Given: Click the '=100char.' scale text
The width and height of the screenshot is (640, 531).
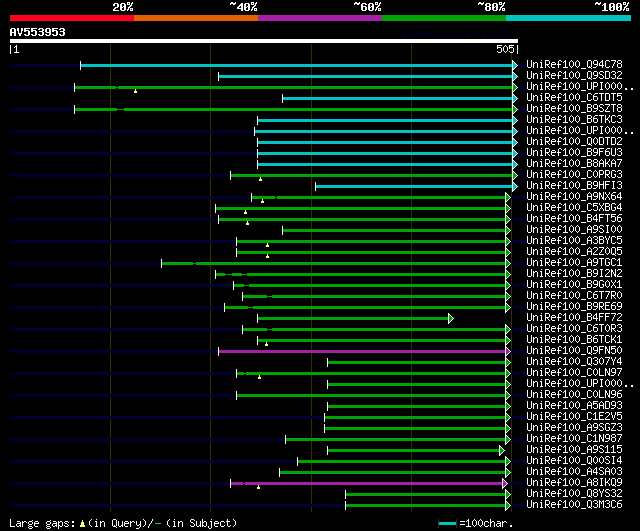Looking at the screenshot, I should 486,523.
